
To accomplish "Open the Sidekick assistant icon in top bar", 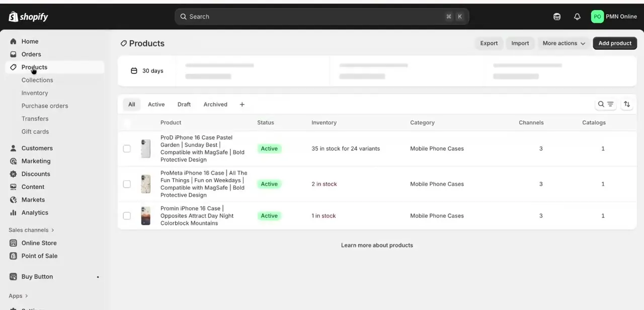I will (x=557, y=17).
